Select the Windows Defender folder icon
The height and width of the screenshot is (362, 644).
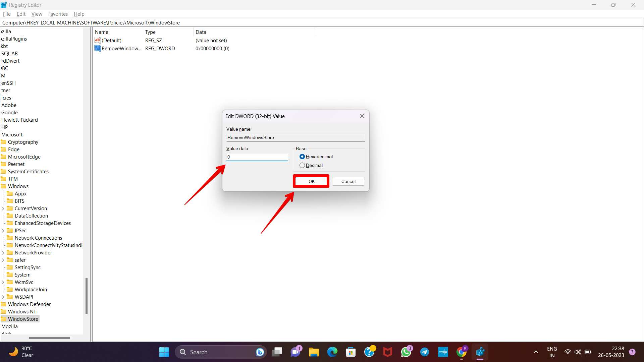pos(3,304)
